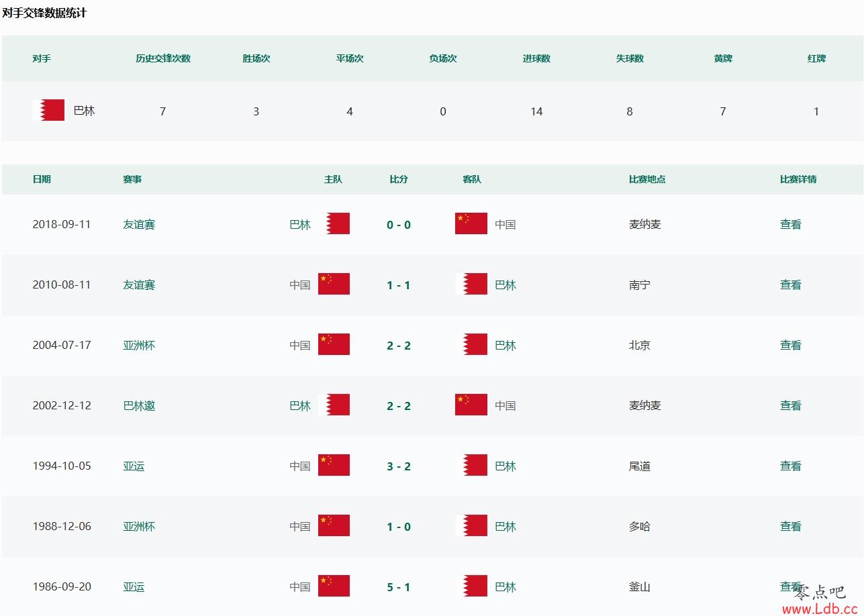Click 友谊赛 link in 2018-09-11 row
864x616 pixels.
(139, 225)
